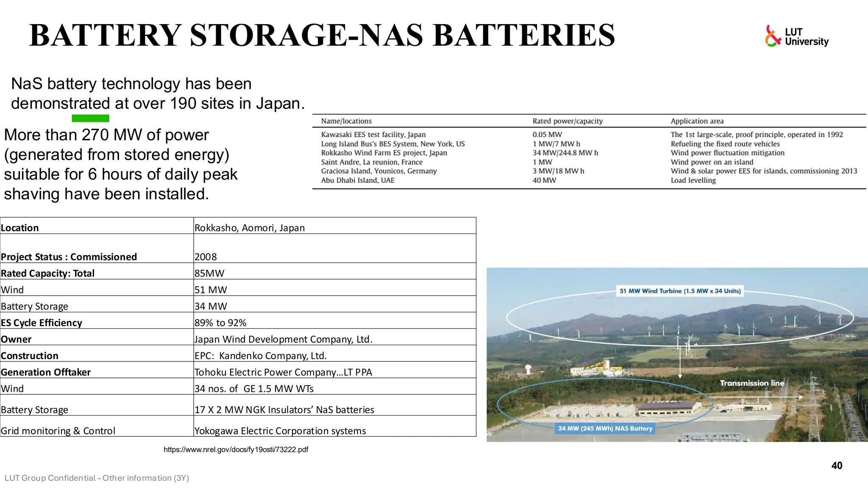Click the '34 MW' battery storage value
868x488 pixels.
335,304
